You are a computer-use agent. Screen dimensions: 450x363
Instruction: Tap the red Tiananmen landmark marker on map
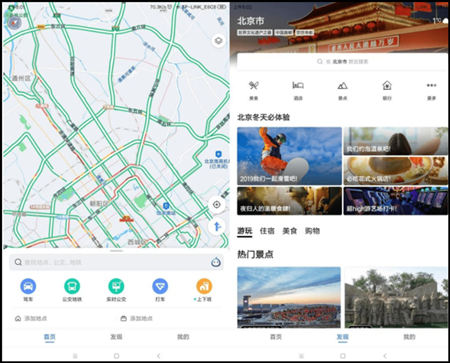point(126,219)
